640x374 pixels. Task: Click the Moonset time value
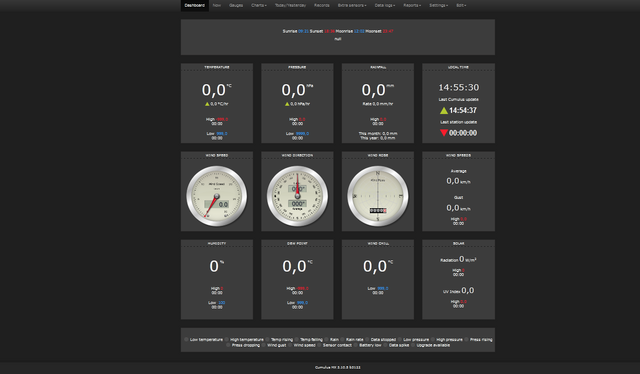[388, 31]
